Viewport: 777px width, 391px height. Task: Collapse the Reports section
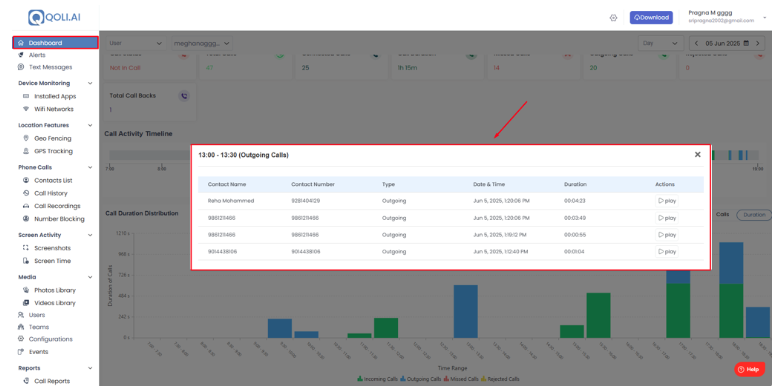(90, 368)
